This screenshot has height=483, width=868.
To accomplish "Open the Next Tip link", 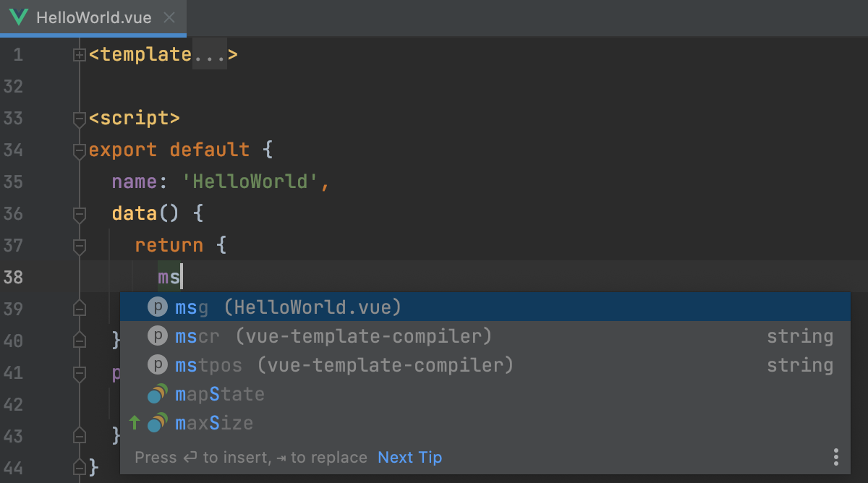I will click(409, 457).
